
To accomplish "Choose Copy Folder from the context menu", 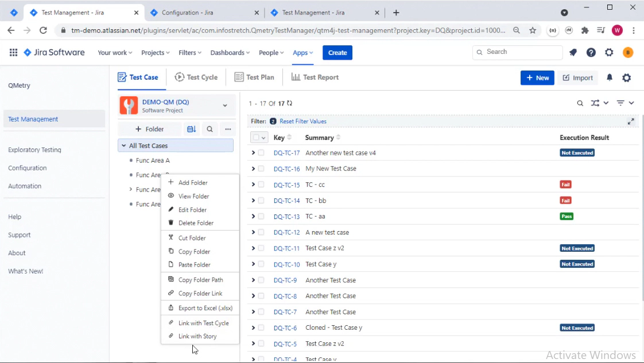I will pos(194,251).
